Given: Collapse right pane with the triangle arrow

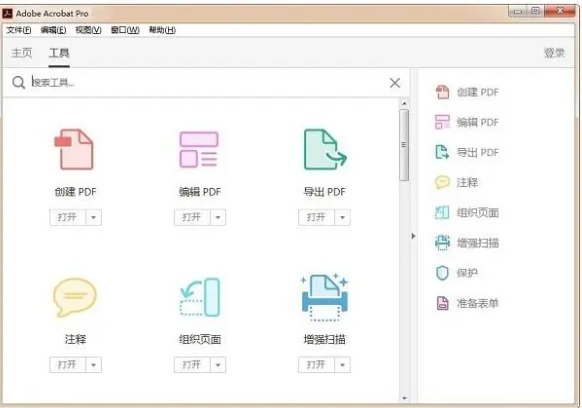Looking at the screenshot, I should (x=413, y=236).
